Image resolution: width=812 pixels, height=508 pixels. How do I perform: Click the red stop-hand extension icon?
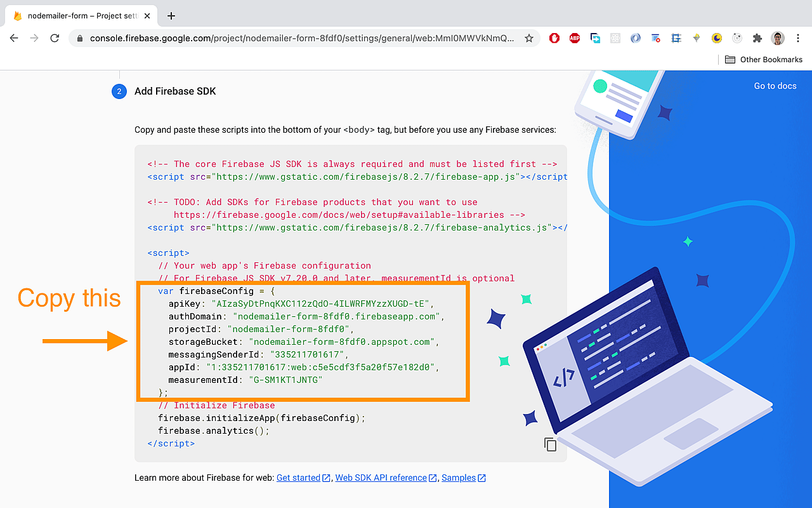point(554,38)
